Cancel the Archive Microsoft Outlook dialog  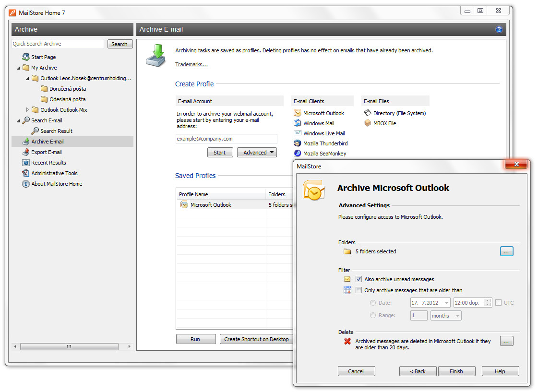(356, 371)
